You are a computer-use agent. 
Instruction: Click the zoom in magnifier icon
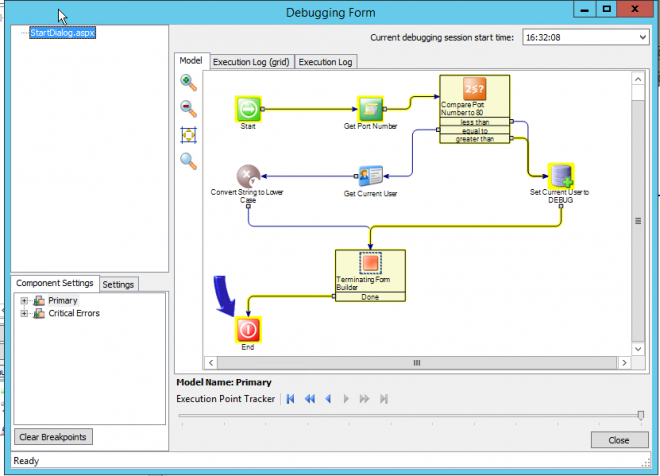click(x=188, y=82)
